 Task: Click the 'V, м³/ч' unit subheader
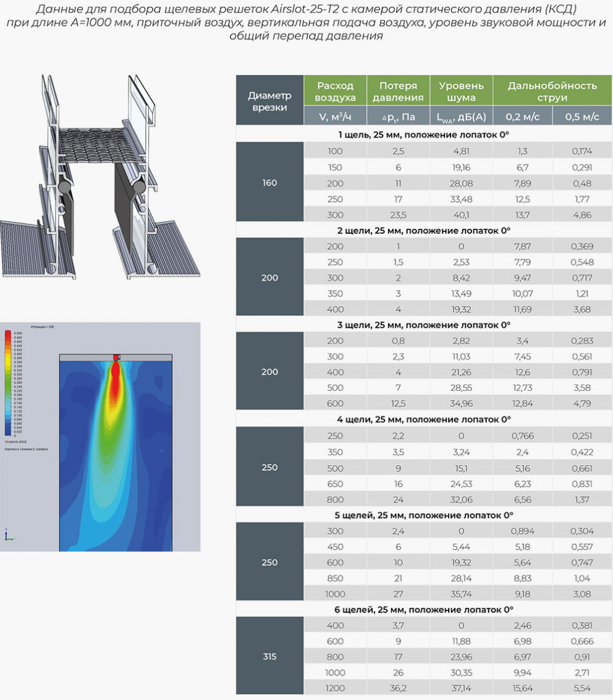tap(335, 116)
